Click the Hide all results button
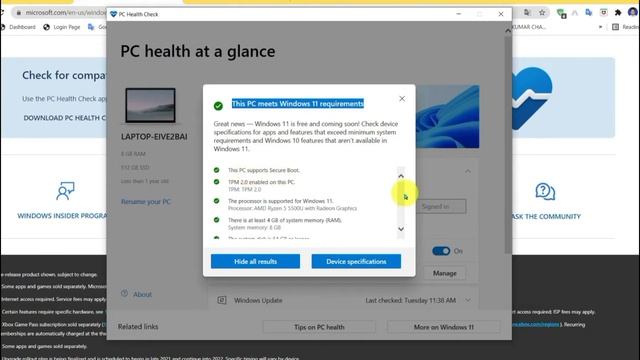This screenshot has height=360, width=640. coord(255,261)
